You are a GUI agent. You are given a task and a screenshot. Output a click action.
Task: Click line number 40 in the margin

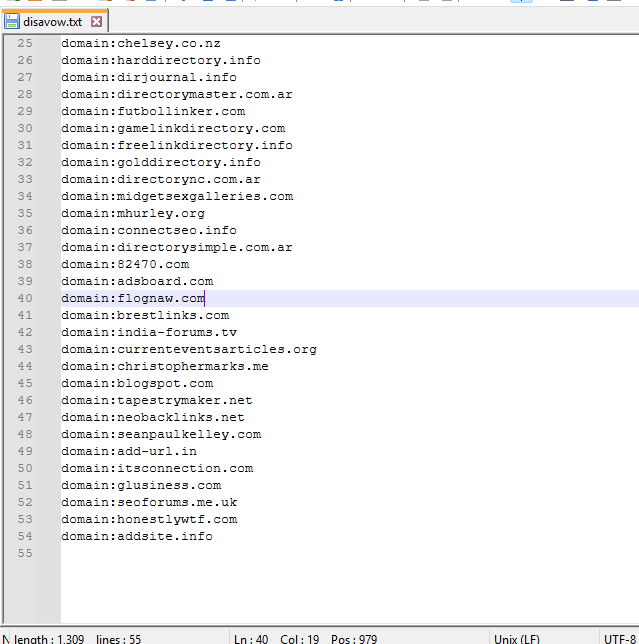(x=25, y=298)
